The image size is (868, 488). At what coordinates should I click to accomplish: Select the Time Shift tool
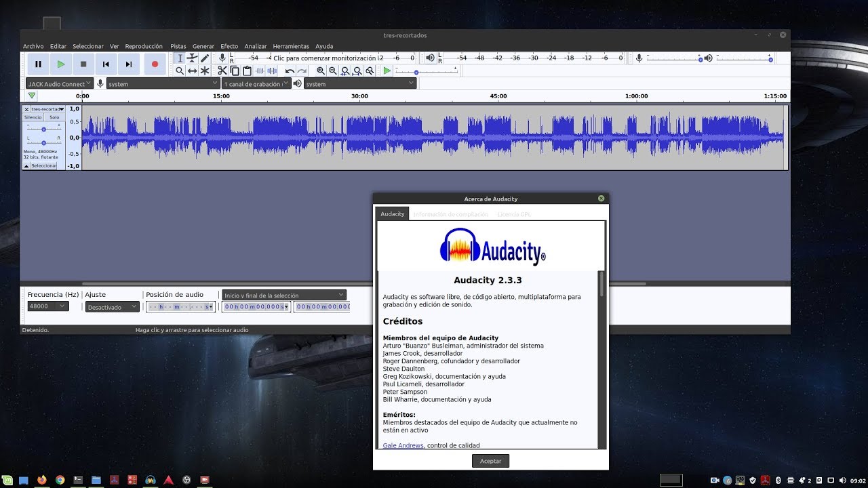click(x=192, y=70)
